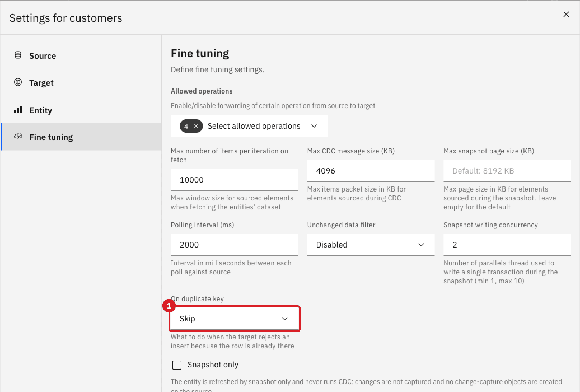
Task: Click the Source database icon
Action: (x=18, y=55)
